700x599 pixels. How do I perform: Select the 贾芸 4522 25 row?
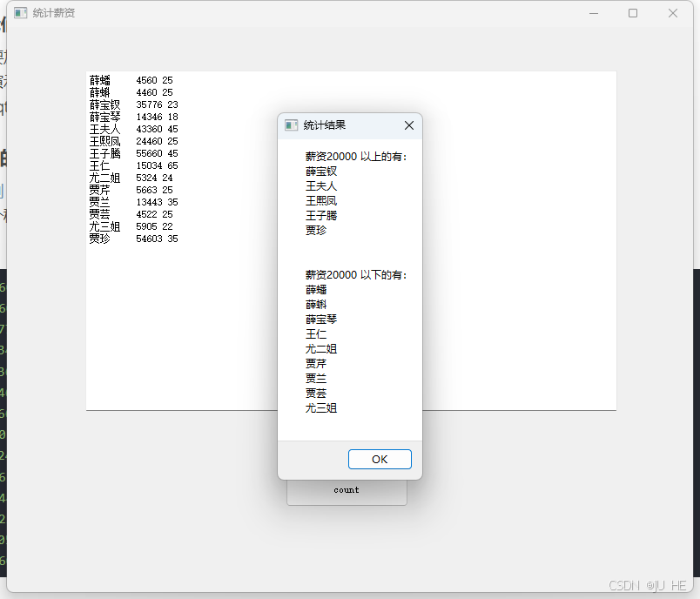pos(131,214)
